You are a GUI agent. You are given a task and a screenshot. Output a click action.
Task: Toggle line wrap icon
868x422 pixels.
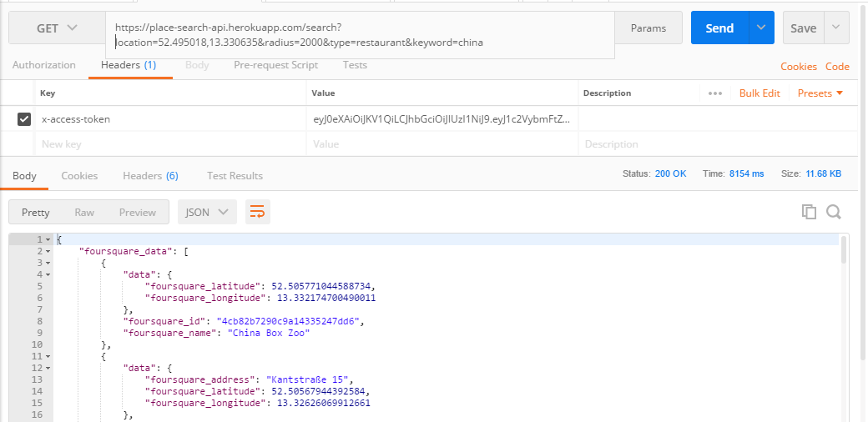(257, 212)
